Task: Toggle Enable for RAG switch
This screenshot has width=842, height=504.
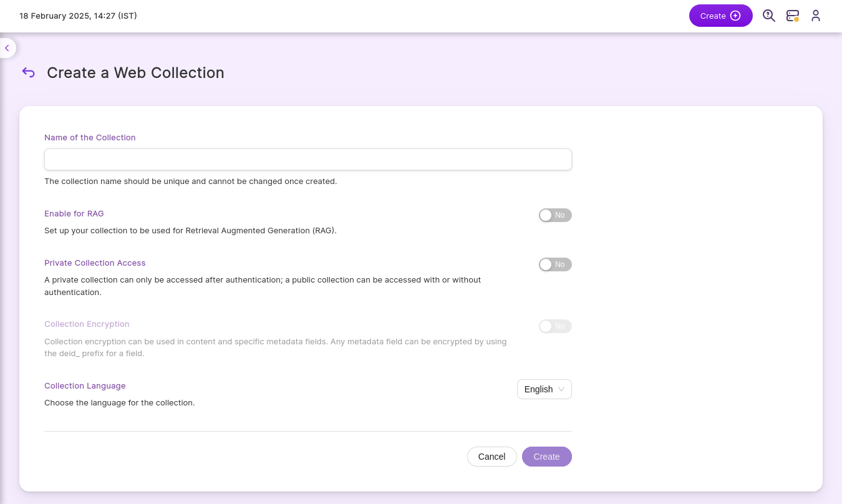Action: point(555,215)
